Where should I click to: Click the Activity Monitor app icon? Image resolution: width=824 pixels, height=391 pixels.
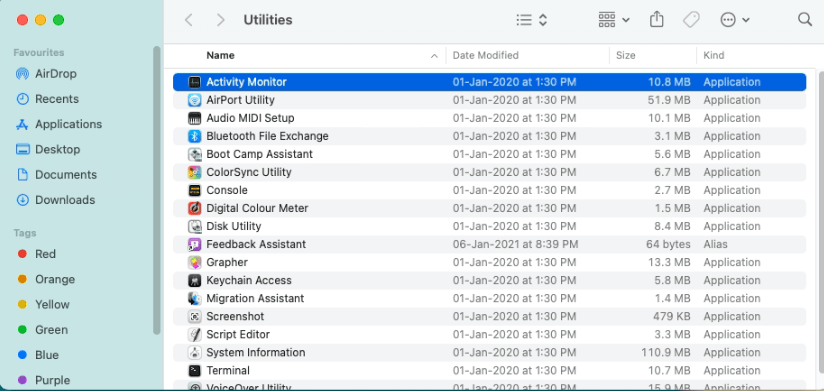pyautogui.click(x=194, y=82)
